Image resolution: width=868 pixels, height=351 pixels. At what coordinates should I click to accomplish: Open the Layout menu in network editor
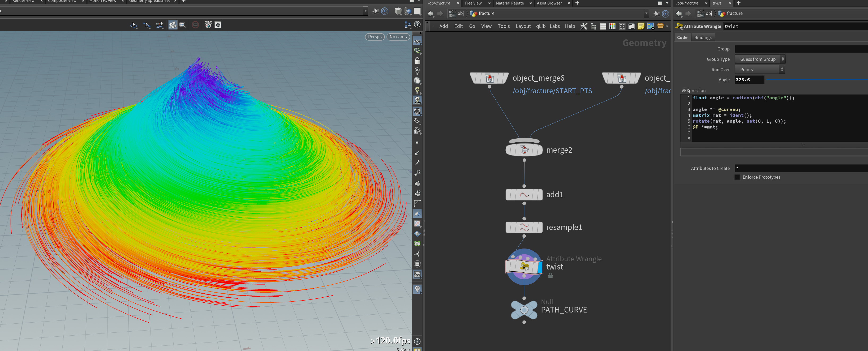[523, 26]
